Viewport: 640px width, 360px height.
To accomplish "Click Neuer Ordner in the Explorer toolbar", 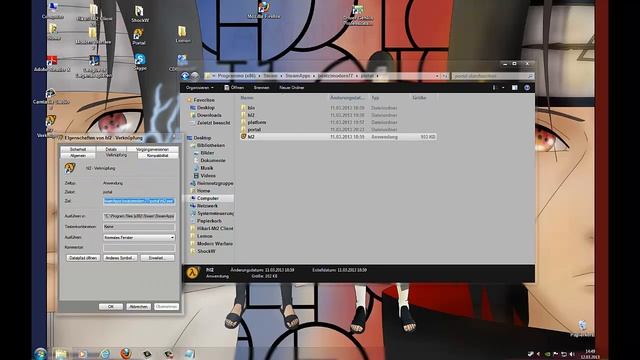I will tap(291, 87).
